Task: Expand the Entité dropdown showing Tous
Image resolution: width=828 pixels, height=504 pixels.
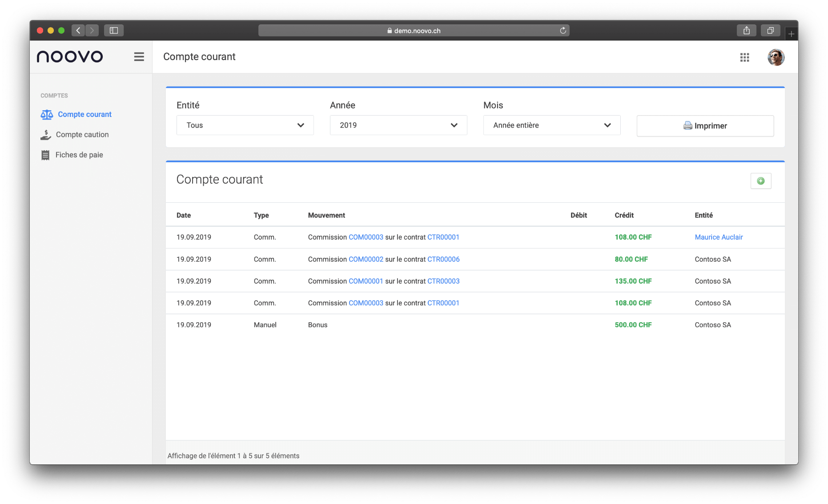Action: pyautogui.click(x=245, y=125)
